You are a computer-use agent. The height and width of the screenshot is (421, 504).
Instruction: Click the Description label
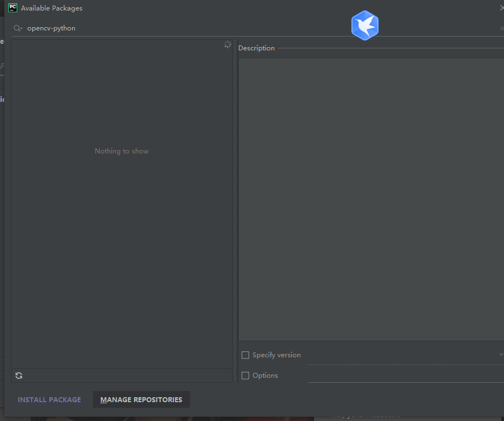pyautogui.click(x=256, y=48)
